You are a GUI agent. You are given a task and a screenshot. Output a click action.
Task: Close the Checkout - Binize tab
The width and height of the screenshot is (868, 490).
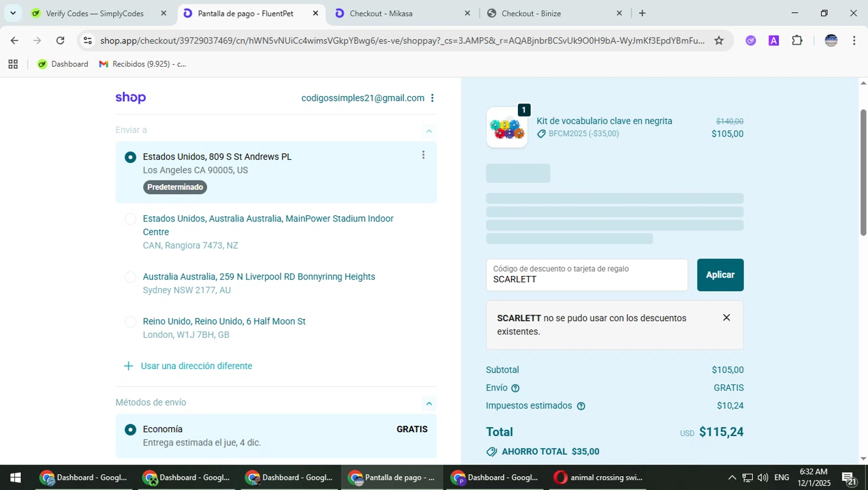tap(619, 13)
